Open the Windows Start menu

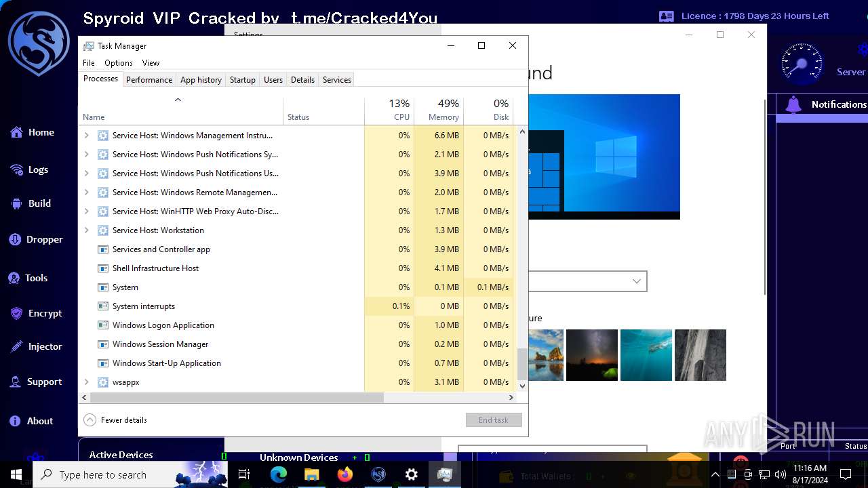point(16,474)
